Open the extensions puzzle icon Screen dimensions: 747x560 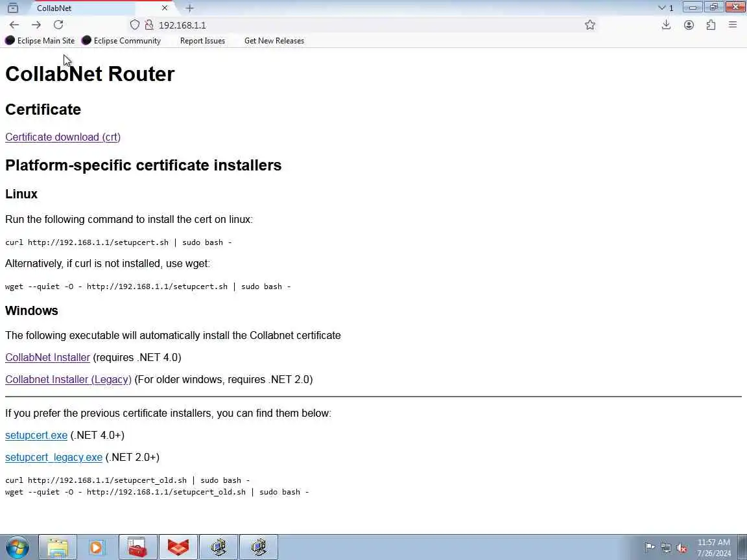coord(711,25)
